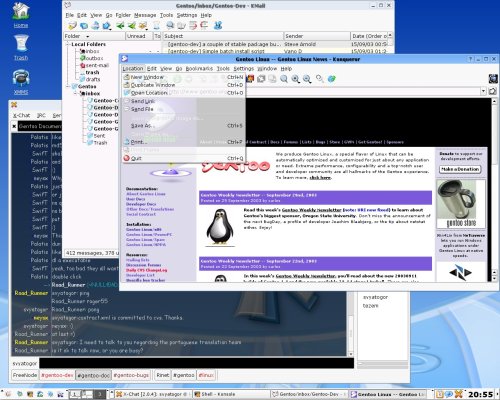Click the rightmost blue icon in KMail's toolbar
Viewport: 500px width, 400px height.
point(218,25)
